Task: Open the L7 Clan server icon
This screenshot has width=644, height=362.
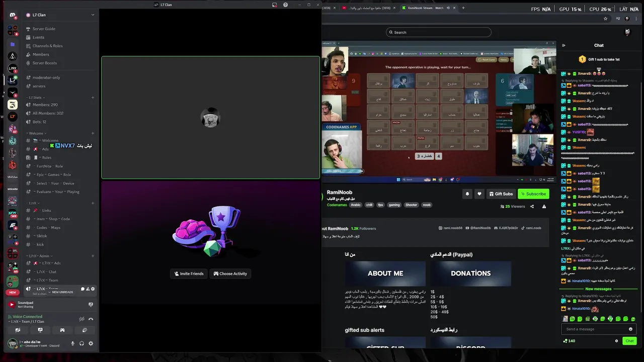Action: [13, 80]
